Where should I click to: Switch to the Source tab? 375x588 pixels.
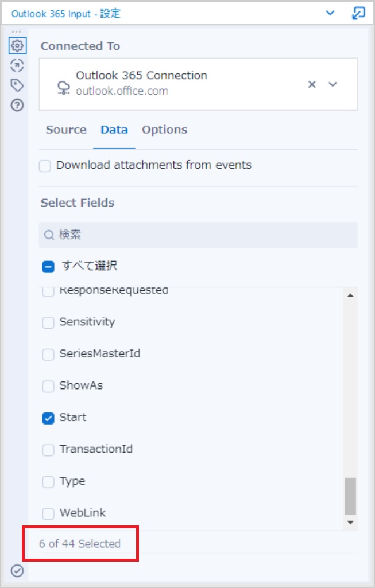66,130
